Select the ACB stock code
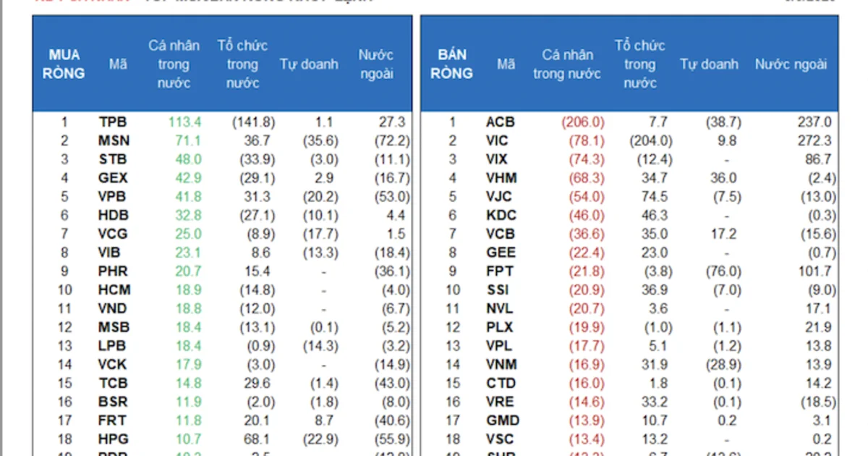The height and width of the screenshot is (456, 868). click(x=500, y=122)
